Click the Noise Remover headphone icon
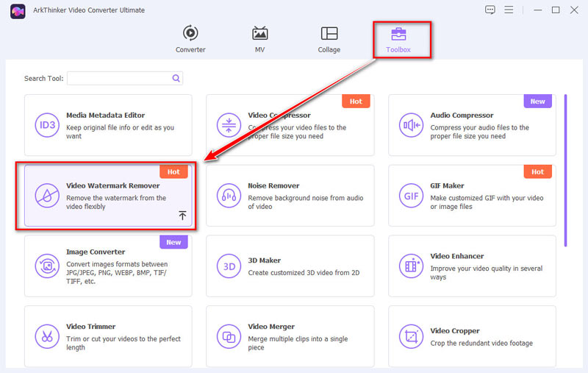The width and height of the screenshot is (588, 373). pyautogui.click(x=229, y=196)
